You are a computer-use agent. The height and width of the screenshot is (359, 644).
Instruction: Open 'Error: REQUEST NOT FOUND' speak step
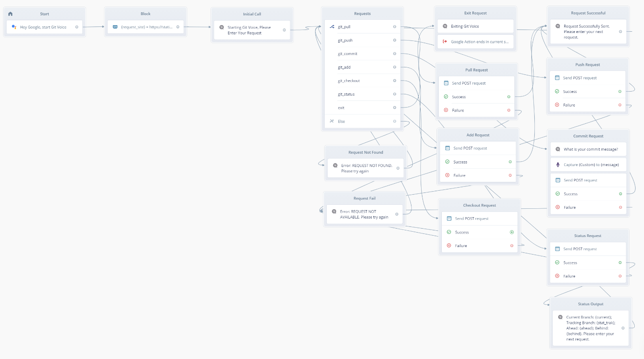pyautogui.click(x=366, y=168)
